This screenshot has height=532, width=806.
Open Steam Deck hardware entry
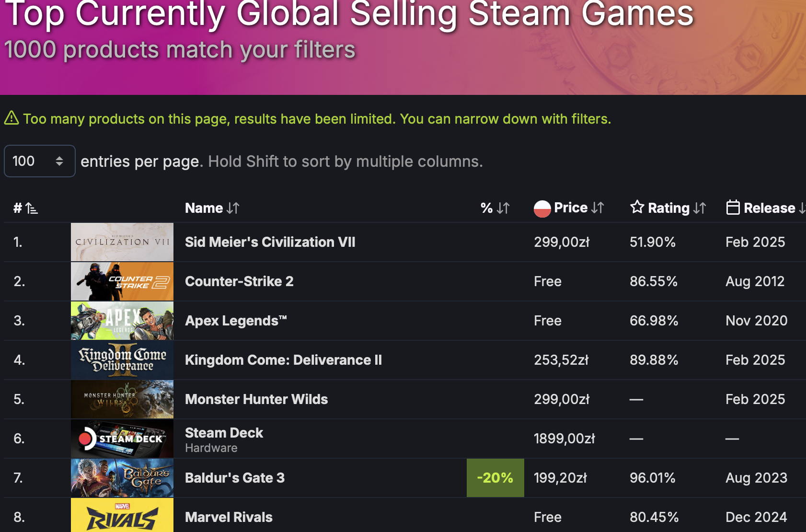tap(224, 433)
